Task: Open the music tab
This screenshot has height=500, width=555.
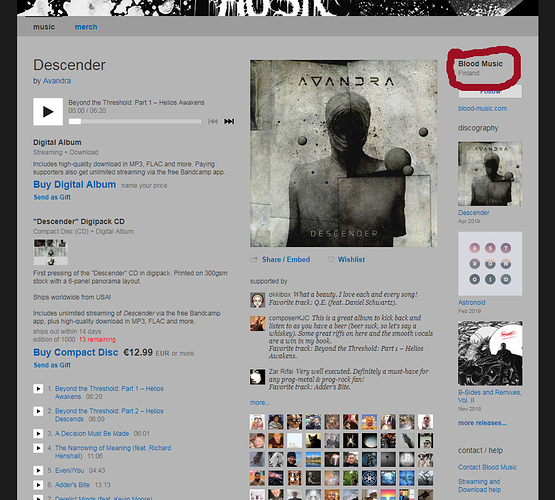Action: [44, 27]
